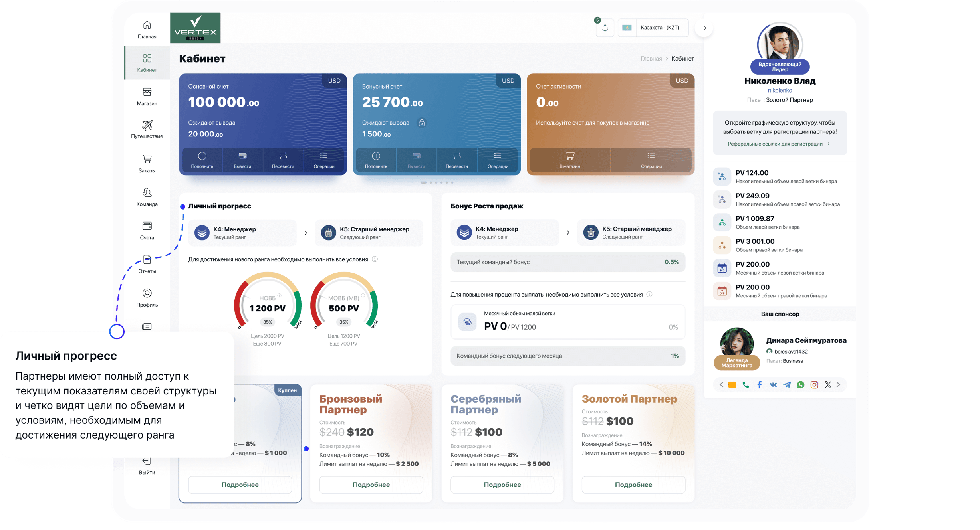980x530 pixels.
Task: Click Пополнить on Основной счет card
Action: (x=202, y=160)
